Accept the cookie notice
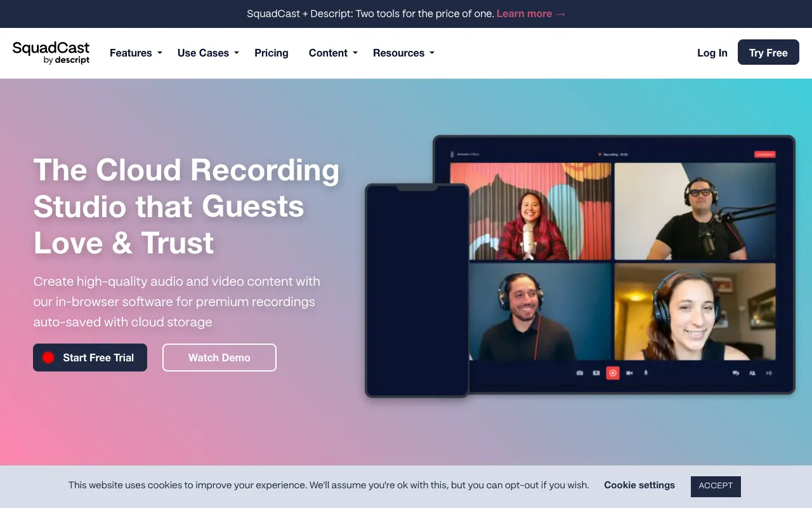Screen dimensions: 812x508 tap(716, 486)
